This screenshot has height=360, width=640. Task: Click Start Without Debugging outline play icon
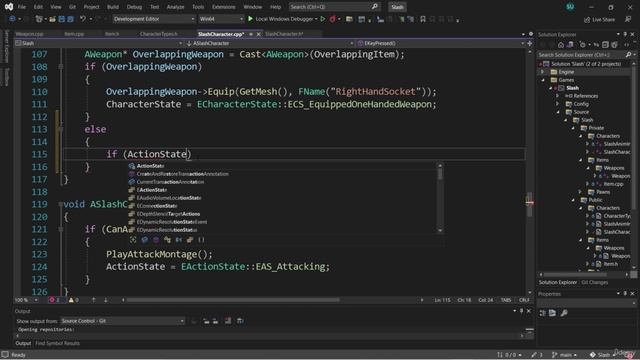coord(323,19)
